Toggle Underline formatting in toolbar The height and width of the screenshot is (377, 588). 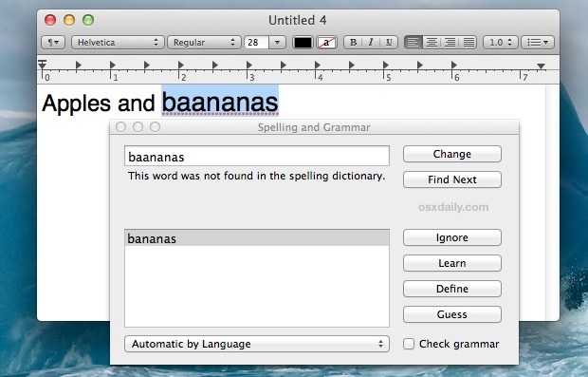point(389,43)
